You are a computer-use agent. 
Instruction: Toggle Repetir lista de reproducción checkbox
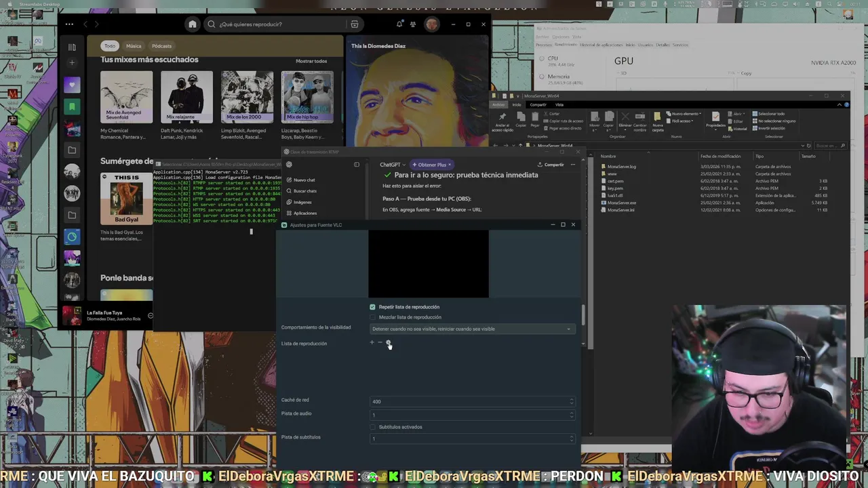372,307
